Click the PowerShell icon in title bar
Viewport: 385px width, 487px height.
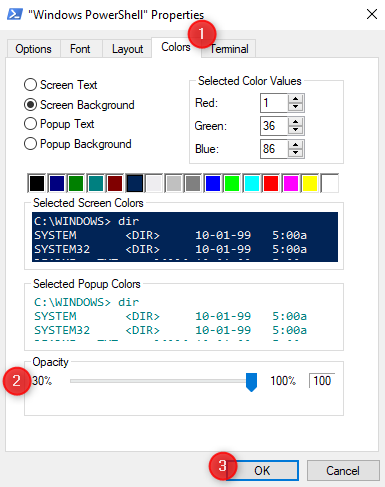point(15,14)
